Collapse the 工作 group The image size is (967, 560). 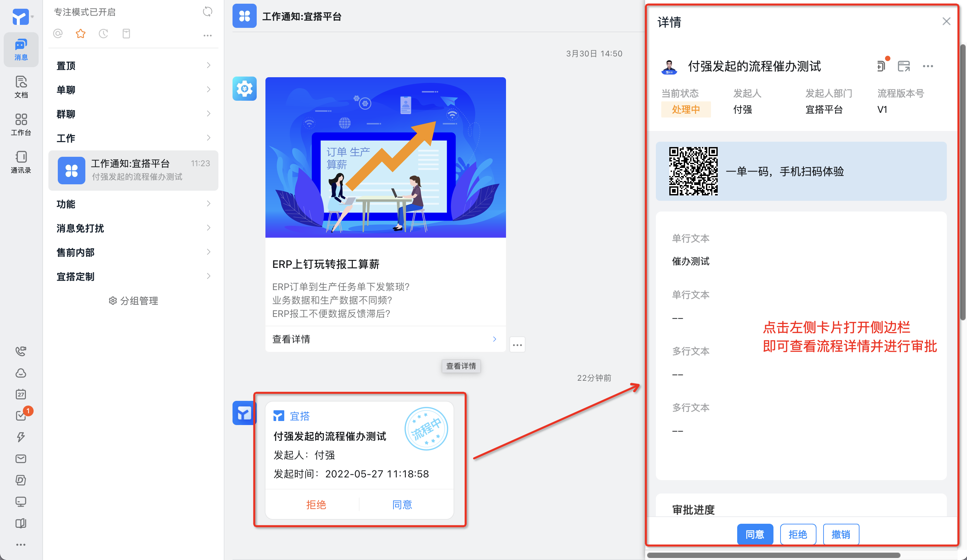[x=133, y=138]
